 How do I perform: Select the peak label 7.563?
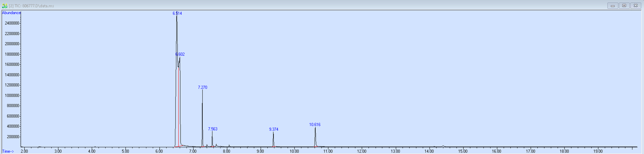pos(213,129)
